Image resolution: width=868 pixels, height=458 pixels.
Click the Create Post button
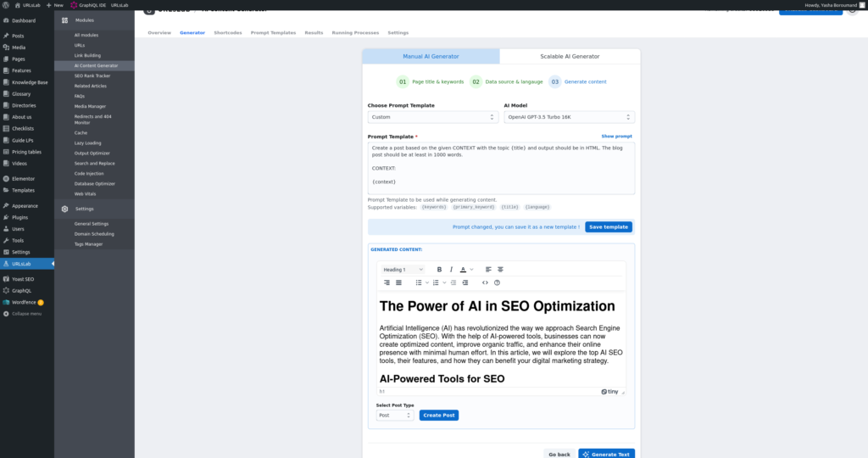pyautogui.click(x=439, y=415)
